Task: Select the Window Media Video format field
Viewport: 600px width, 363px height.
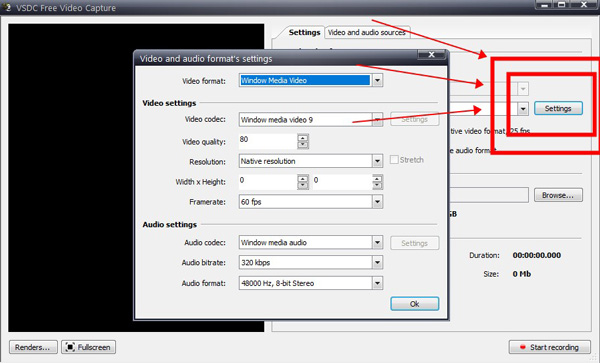Action: pyautogui.click(x=305, y=80)
